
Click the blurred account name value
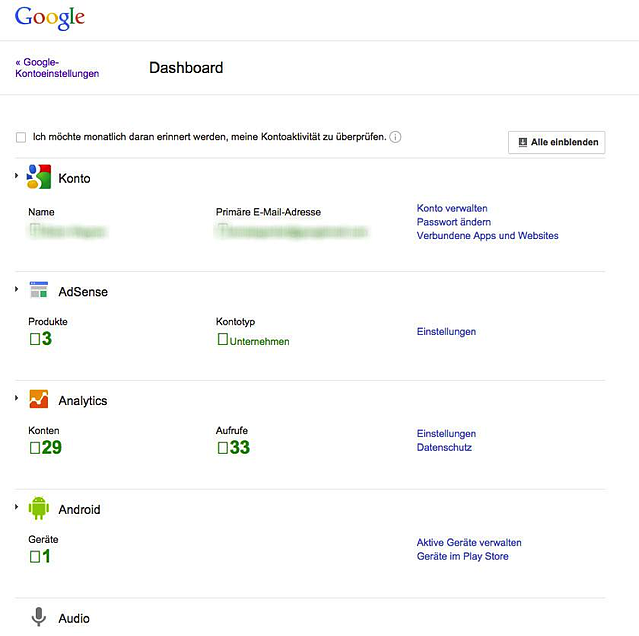(68, 231)
